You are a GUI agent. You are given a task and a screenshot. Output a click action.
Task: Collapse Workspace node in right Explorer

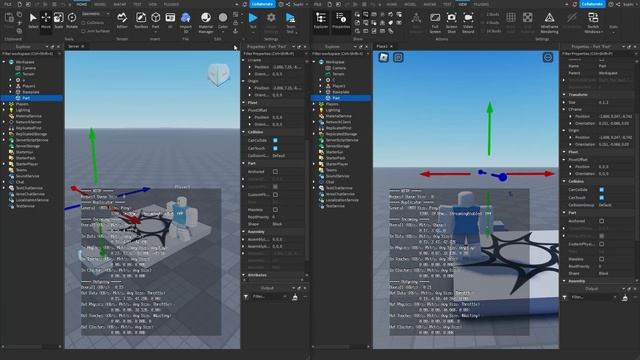pyautogui.click(x=314, y=62)
